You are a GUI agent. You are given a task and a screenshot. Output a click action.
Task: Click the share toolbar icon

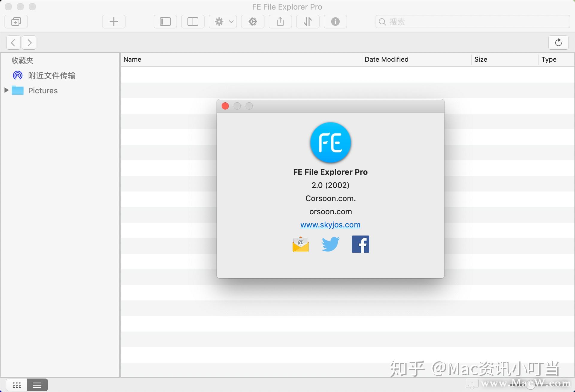coord(280,22)
